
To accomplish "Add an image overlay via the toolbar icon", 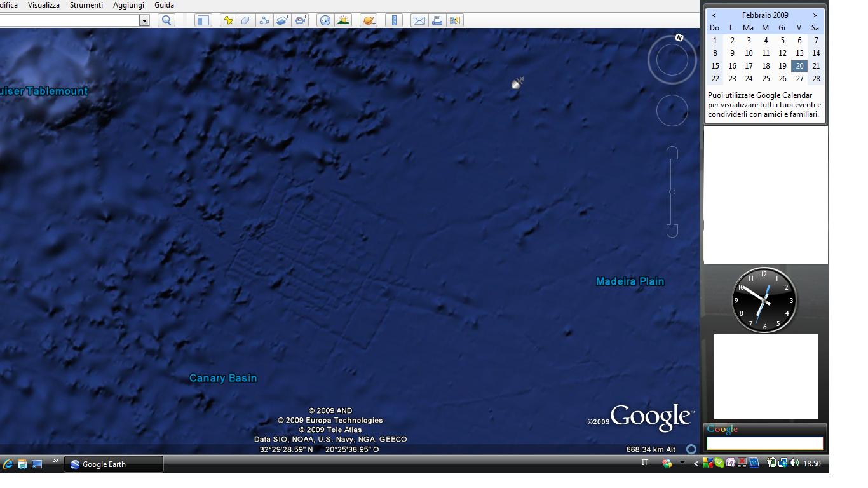I will point(282,20).
